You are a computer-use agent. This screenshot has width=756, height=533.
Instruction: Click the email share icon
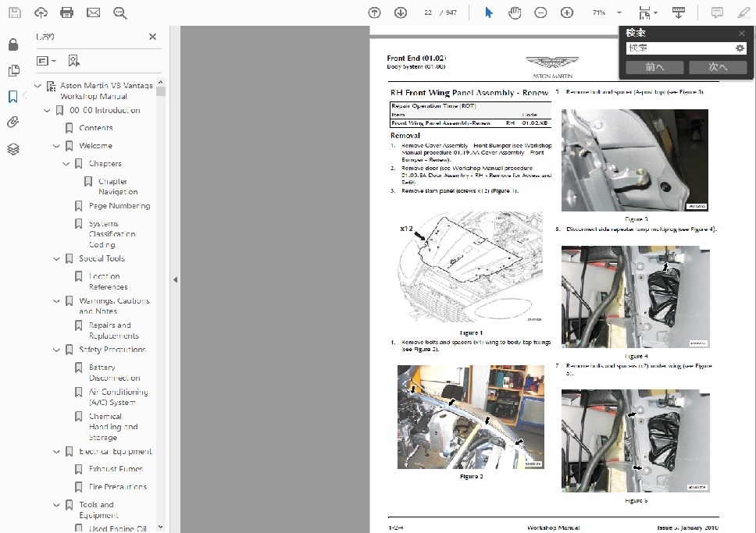coord(95,12)
